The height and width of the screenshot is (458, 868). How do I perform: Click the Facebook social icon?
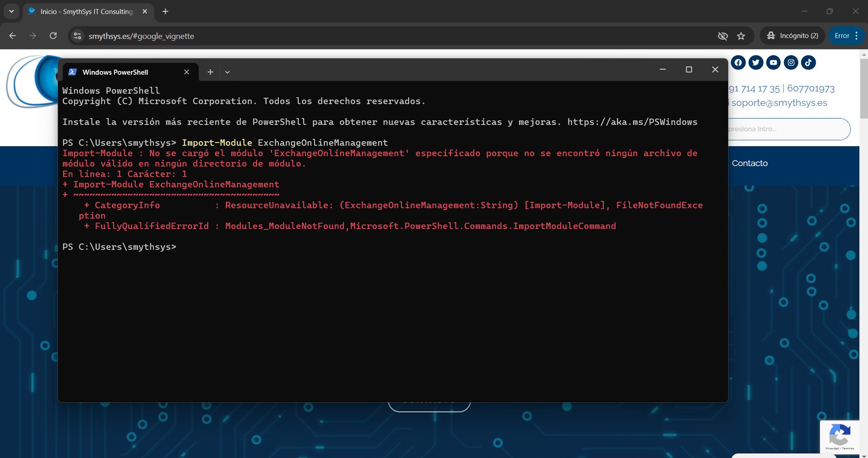tap(738, 62)
